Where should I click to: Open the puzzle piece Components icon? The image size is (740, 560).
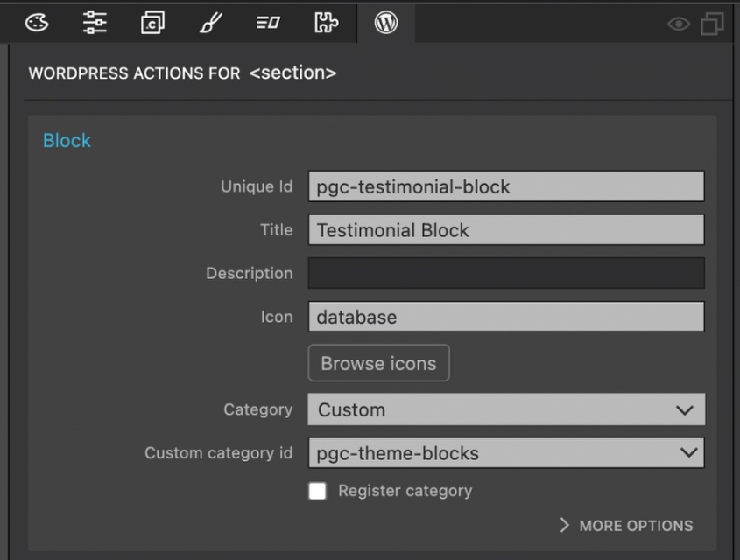(327, 23)
